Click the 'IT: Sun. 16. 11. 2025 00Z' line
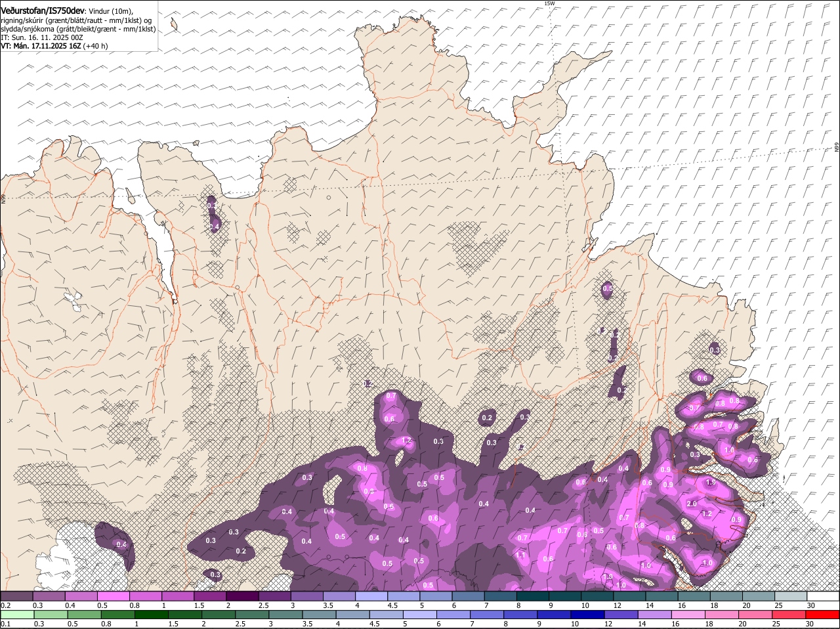840x629 pixels. click(42, 37)
